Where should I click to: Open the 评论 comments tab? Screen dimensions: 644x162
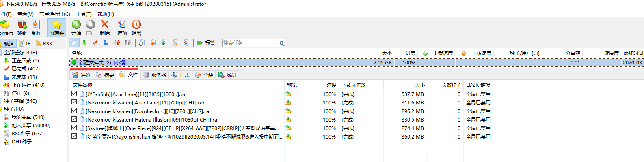point(82,75)
